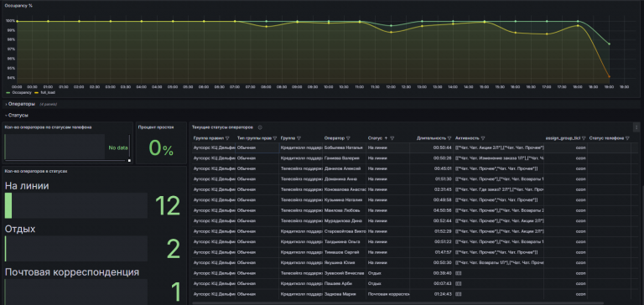The width and height of the screenshot is (644, 305).
Task: Open the panel menu with three dots
Action: 636,127
